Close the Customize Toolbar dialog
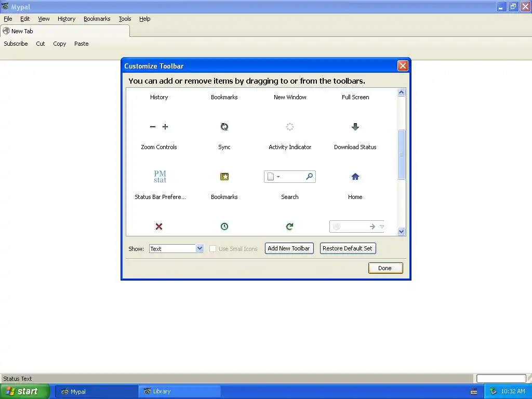Image resolution: width=532 pixels, height=399 pixels. [403, 66]
